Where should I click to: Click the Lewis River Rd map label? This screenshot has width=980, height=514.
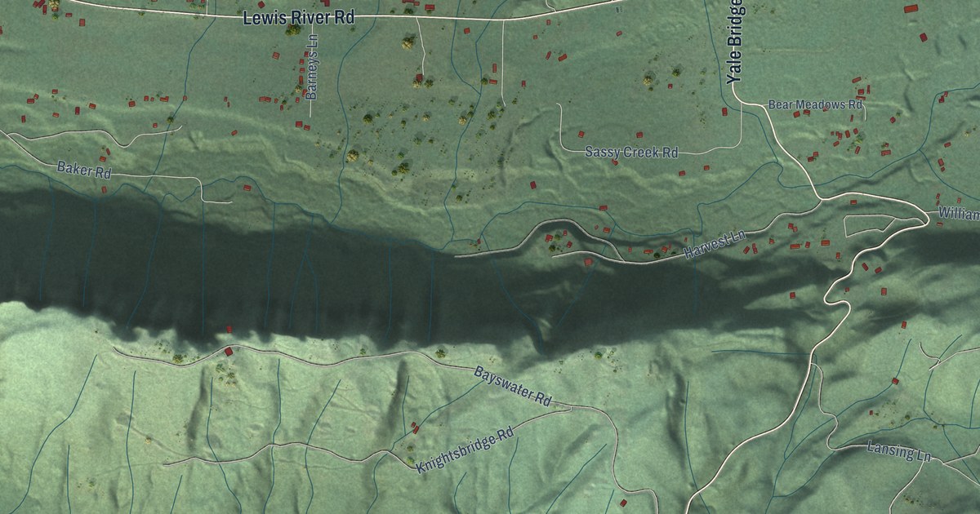pos(301,19)
